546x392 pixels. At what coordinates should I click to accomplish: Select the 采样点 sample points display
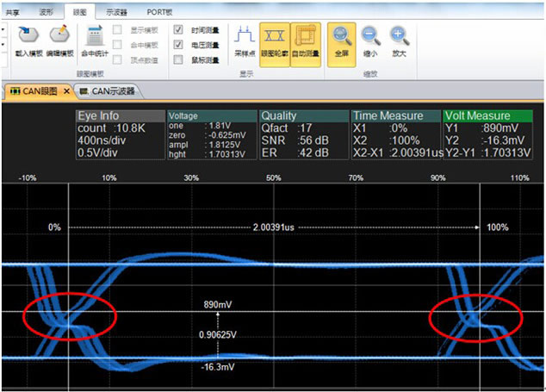(245, 39)
